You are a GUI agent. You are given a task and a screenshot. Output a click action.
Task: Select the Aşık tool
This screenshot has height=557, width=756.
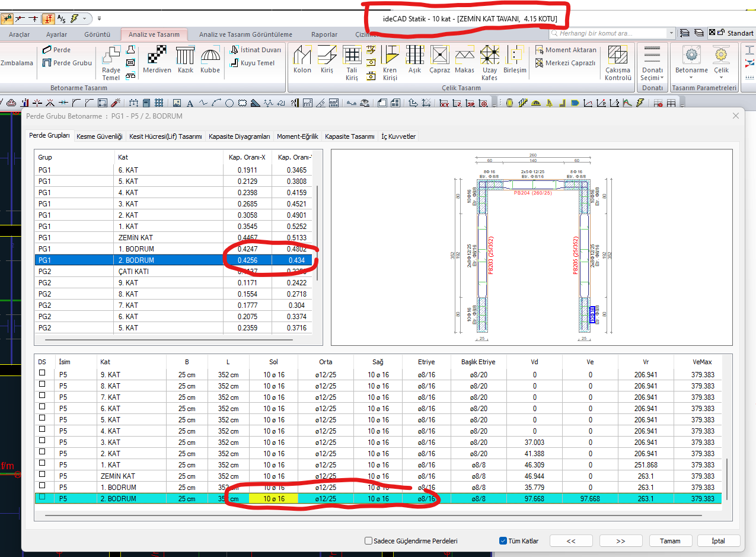click(414, 59)
